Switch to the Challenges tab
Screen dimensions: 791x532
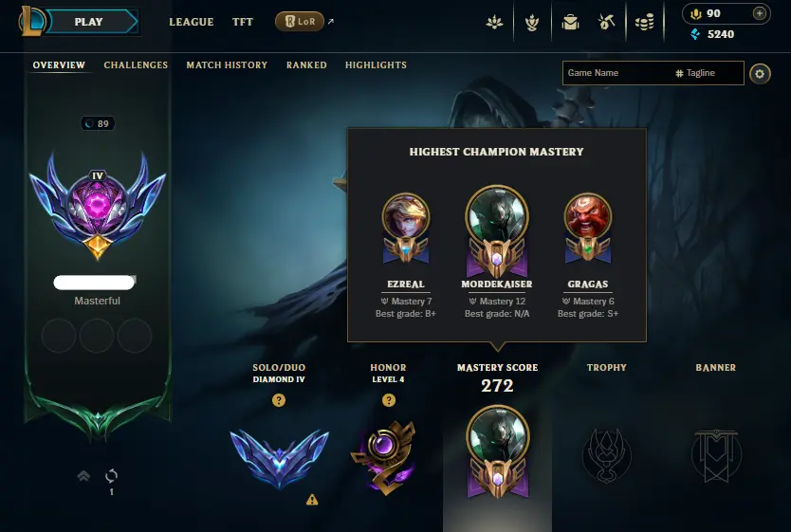[x=136, y=65]
